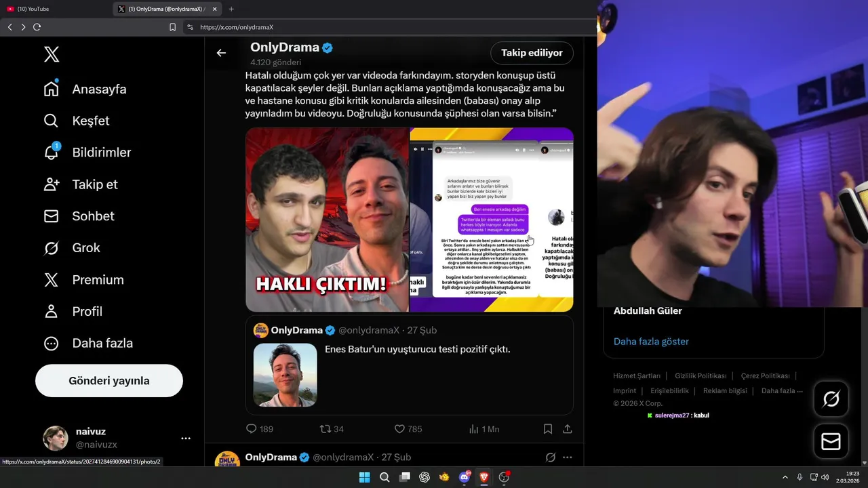Open the floating Grok button
This screenshot has height=488, width=868.
(x=831, y=399)
